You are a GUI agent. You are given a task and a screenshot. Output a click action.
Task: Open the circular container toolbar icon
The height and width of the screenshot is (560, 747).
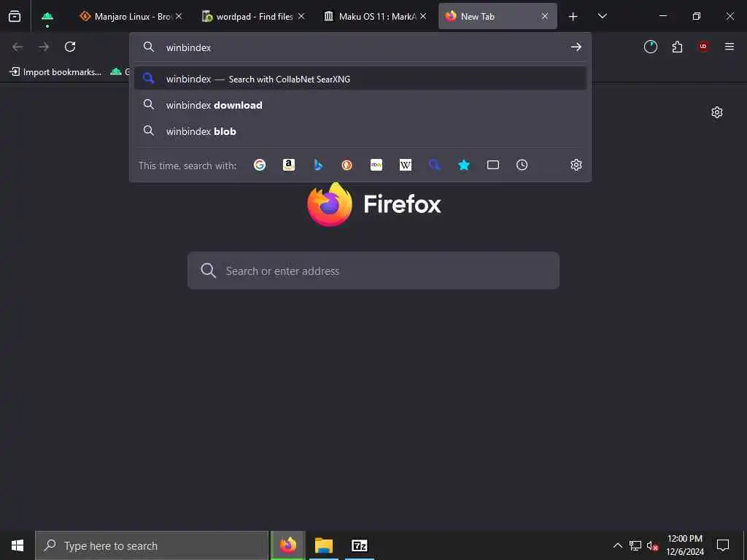pos(650,47)
